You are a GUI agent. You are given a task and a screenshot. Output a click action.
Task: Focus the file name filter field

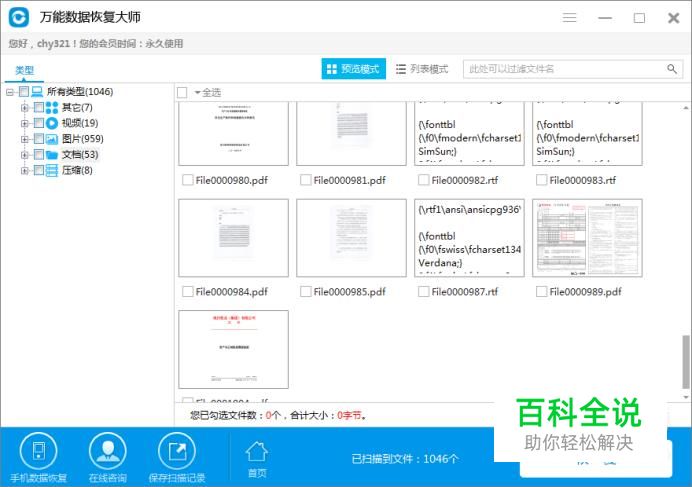(x=573, y=69)
